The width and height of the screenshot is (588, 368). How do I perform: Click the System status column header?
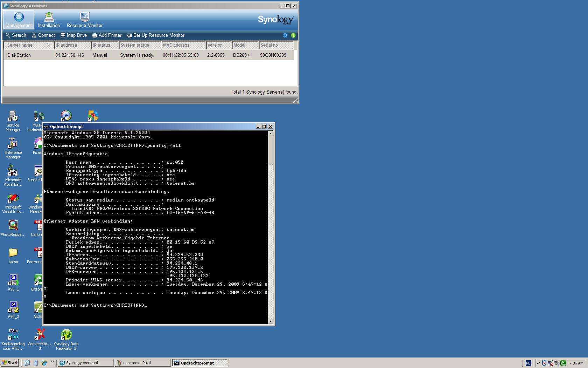(140, 45)
